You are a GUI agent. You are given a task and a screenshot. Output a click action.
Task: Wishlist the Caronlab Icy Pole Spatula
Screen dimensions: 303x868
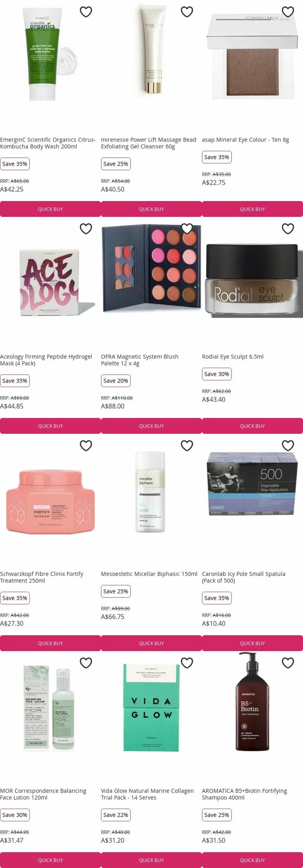point(288,446)
